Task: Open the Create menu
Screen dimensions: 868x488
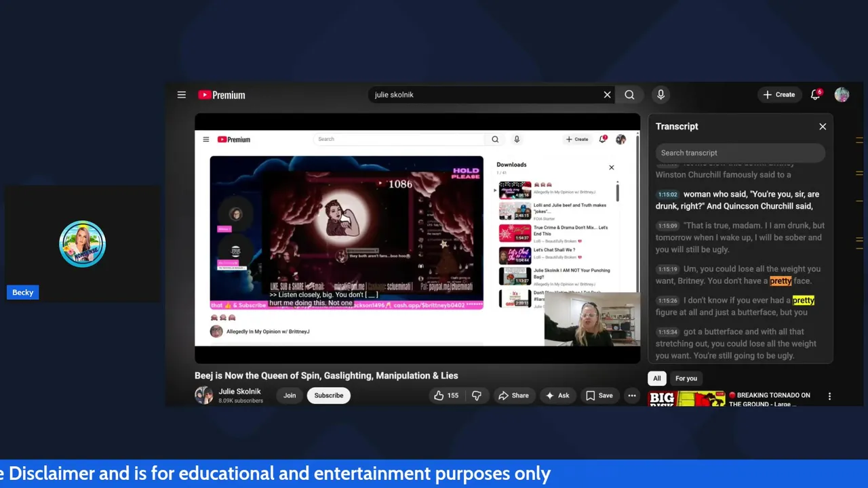Action: coord(778,95)
